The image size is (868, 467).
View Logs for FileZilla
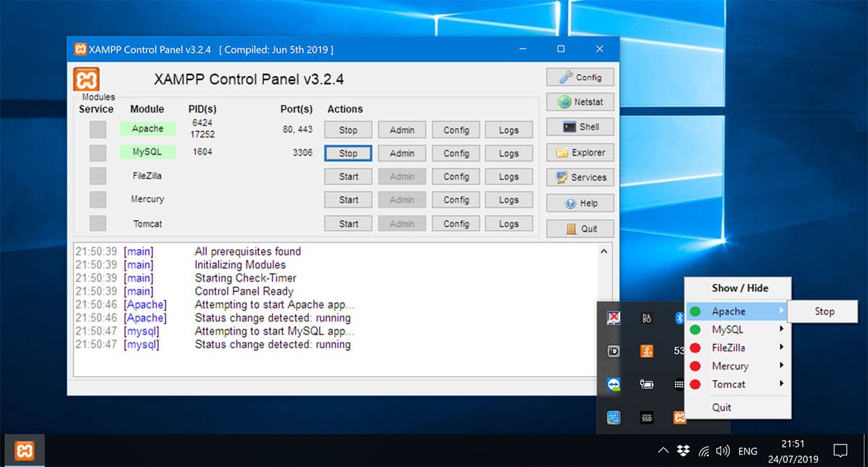[x=509, y=177]
